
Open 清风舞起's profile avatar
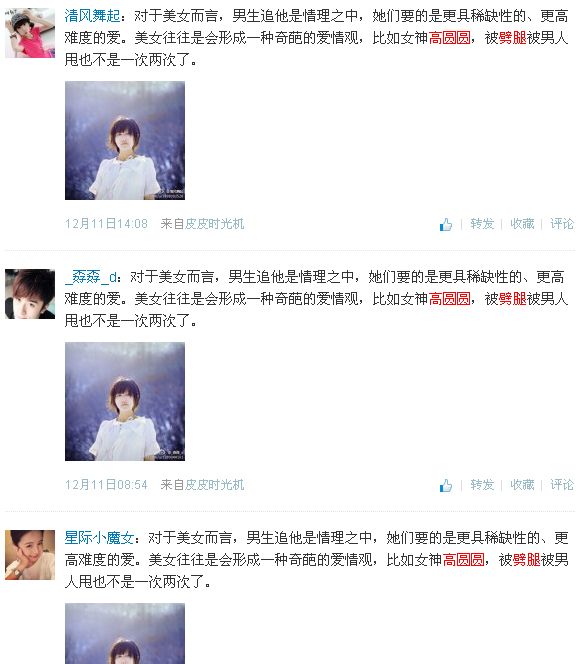point(30,33)
